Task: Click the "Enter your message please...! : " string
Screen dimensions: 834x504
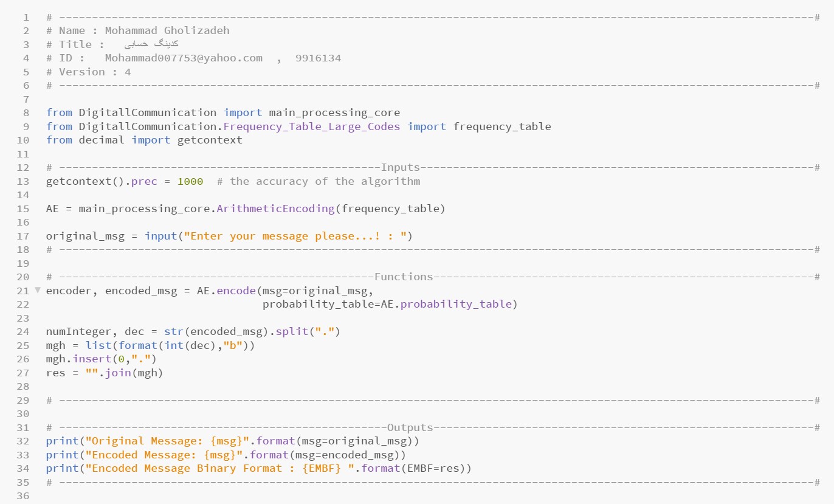Action: (295, 236)
